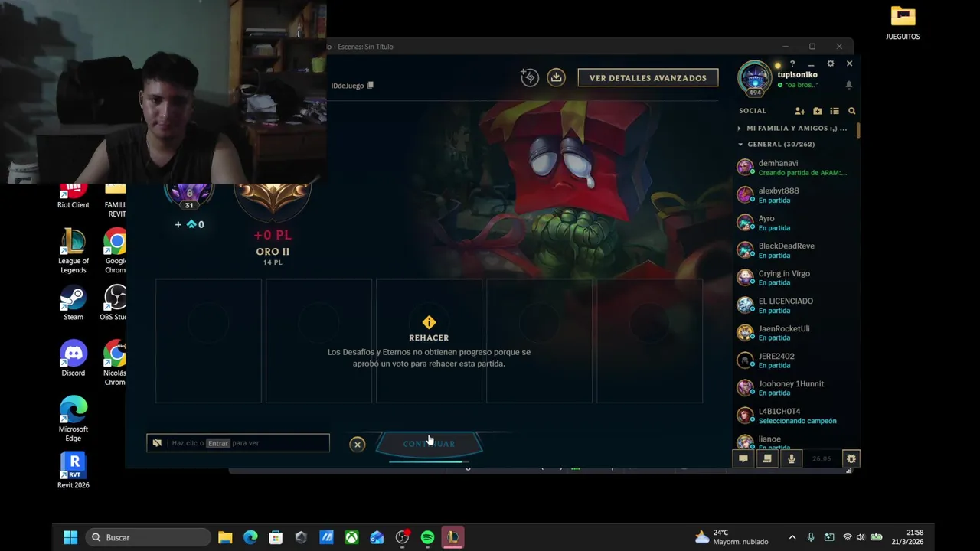Click the circular highlight icon beside download
The image size is (980, 551).
(530, 77)
